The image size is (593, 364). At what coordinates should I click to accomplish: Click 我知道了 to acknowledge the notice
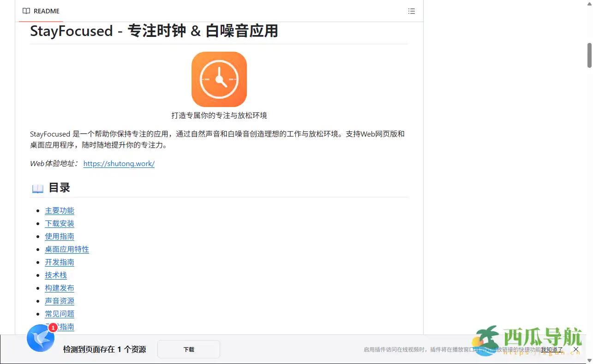552,349
